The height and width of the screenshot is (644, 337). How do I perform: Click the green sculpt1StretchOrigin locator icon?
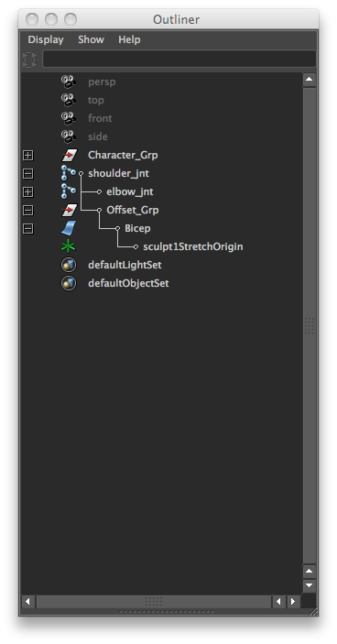[68, 246]
